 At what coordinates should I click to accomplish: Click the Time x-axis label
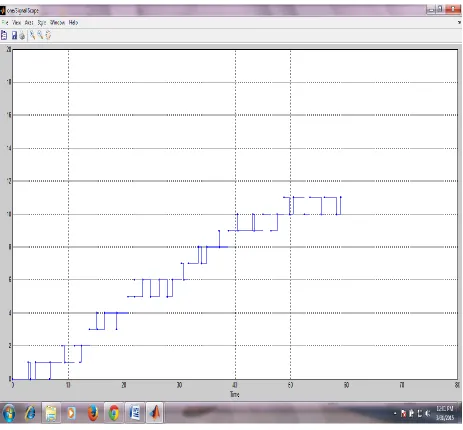point(235,395)
